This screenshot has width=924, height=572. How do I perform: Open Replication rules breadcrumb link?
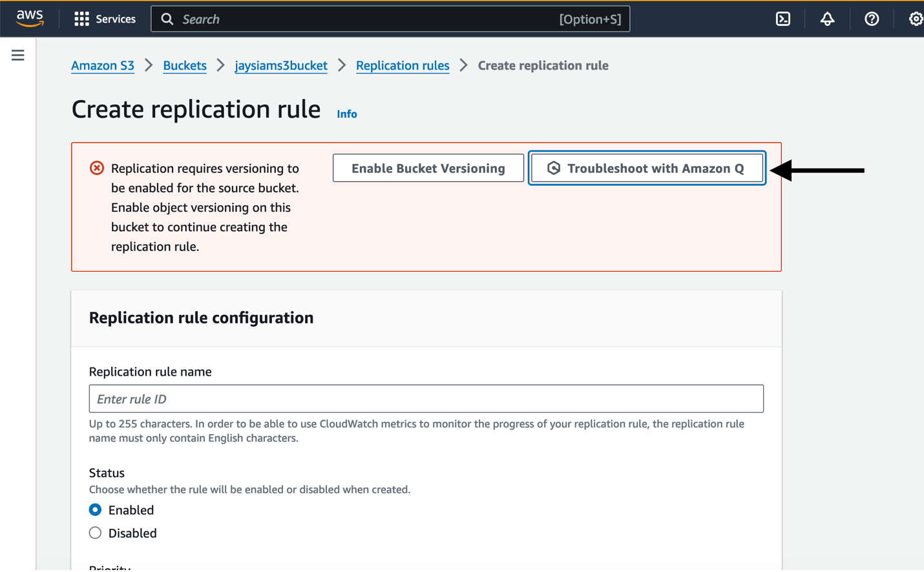point(403,65)
